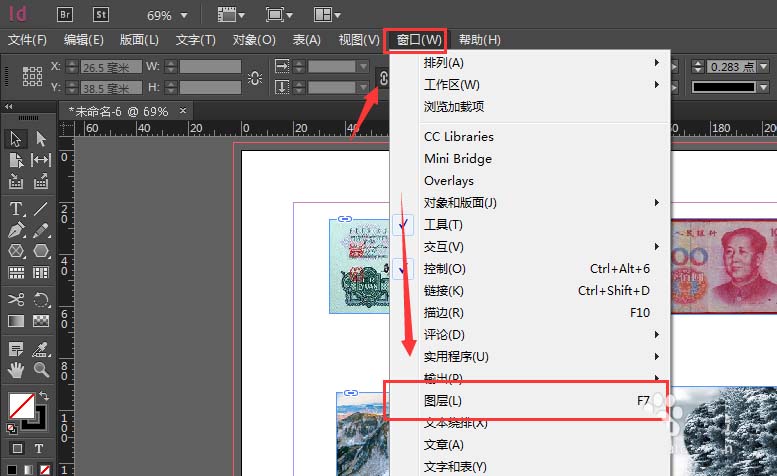Select the Gradient Feather tool
777x476 pixels.
pos(41,320)
